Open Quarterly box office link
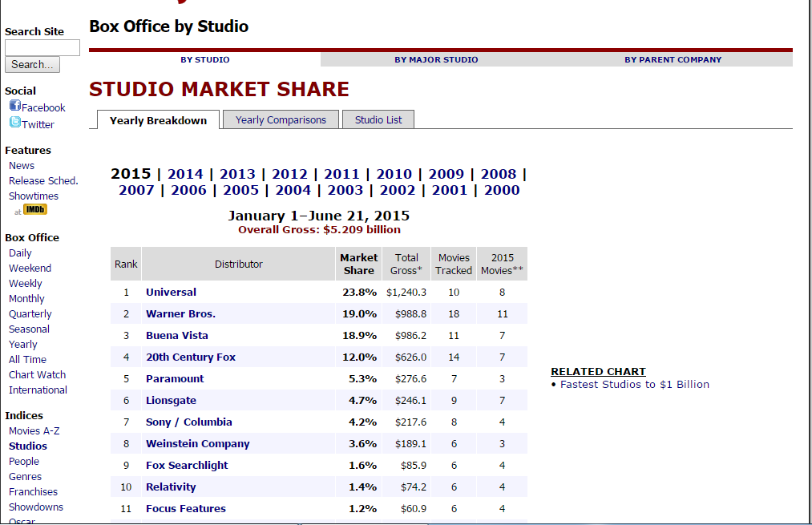812x525 pixels. [30, 313]
